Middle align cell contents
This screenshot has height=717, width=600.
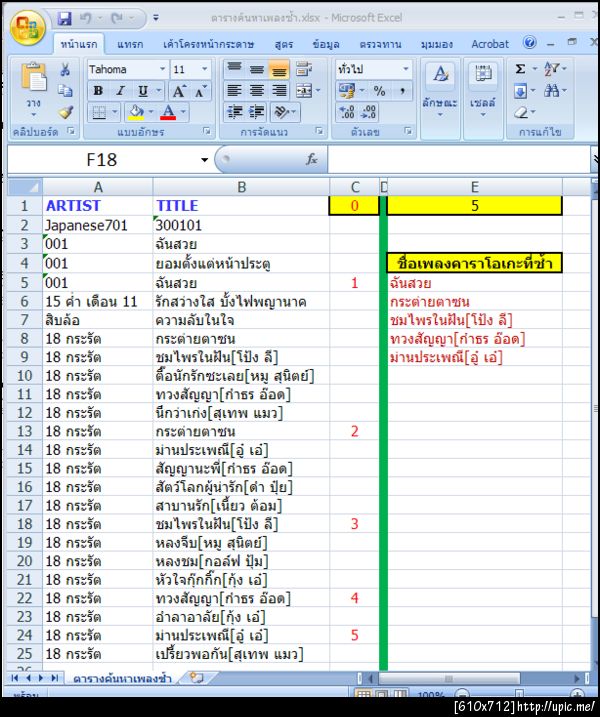pyautogui.click(x=257, y=69)
